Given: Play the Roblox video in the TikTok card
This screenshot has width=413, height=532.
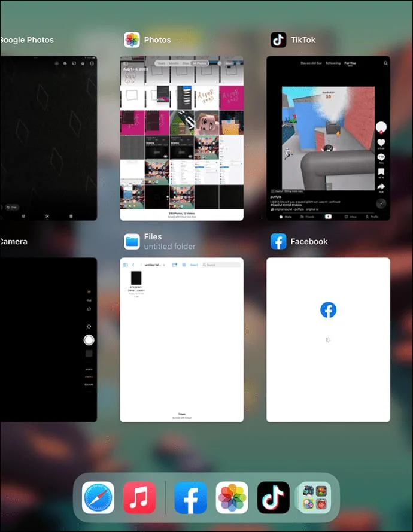Looking at the screenshot, I should tap(328, 138).
